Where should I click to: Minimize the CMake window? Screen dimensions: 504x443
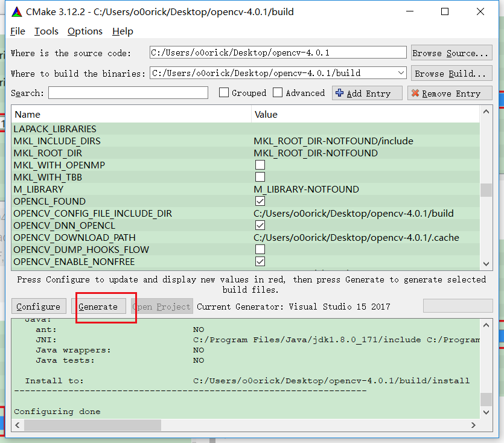coord(410,11)
